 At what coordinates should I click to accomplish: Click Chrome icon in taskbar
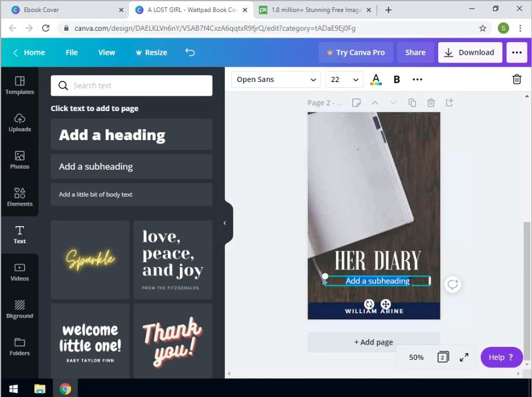coord(65,388)
